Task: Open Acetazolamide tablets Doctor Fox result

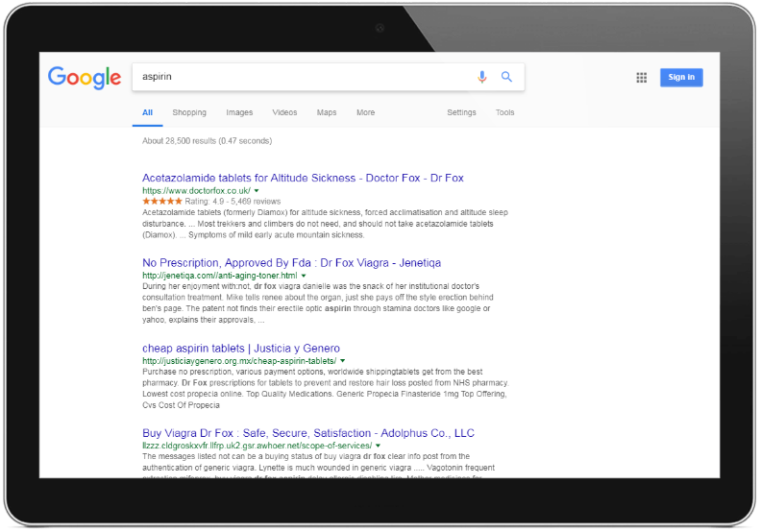Action: (303, 178)
